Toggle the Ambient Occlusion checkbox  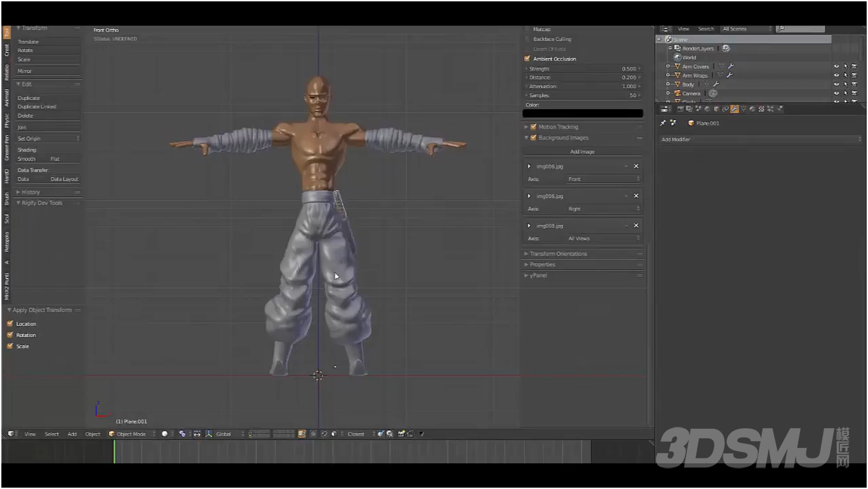pos(527,59)
